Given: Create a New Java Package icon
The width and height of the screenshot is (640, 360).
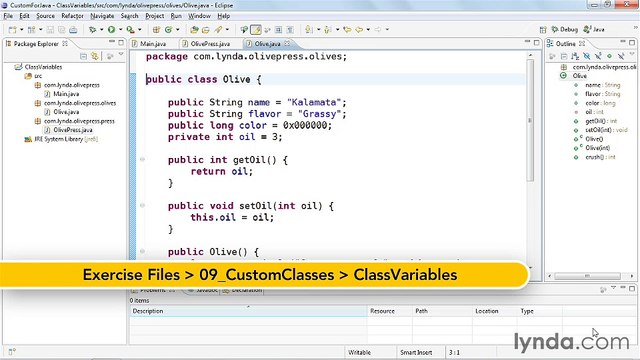Looking at the screenshot, I should point(156,30).
